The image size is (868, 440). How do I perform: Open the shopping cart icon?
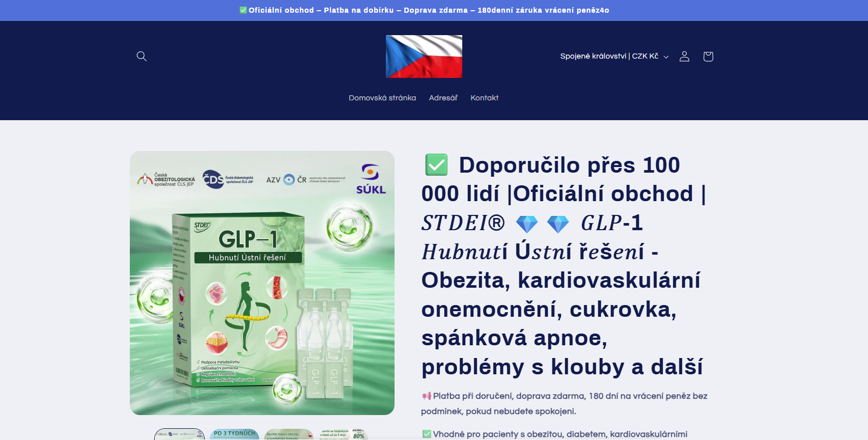[708, 56]
